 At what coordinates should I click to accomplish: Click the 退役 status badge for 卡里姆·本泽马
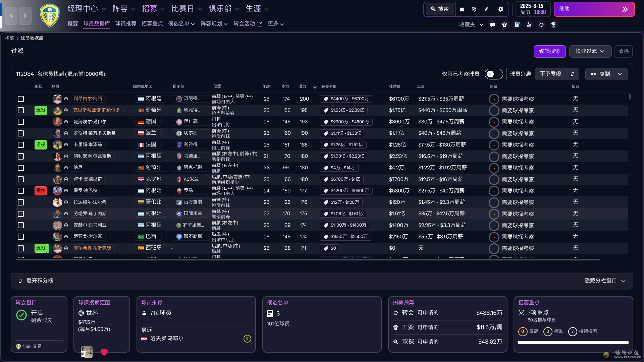point(41,145)
